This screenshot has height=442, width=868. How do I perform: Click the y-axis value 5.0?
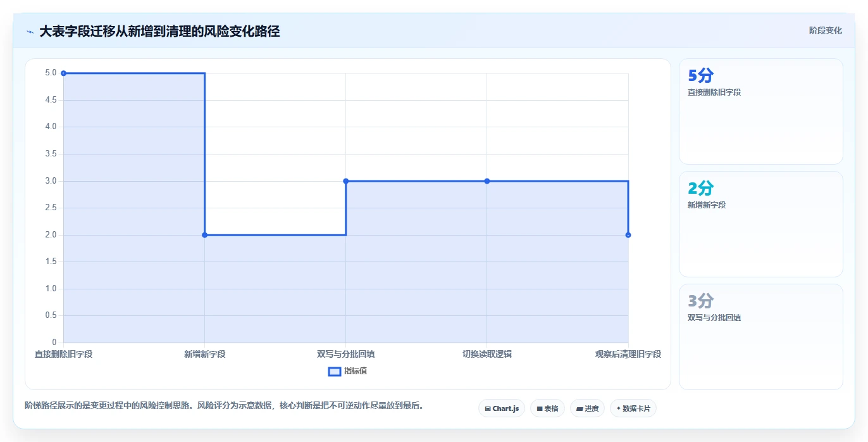(51, 73)
